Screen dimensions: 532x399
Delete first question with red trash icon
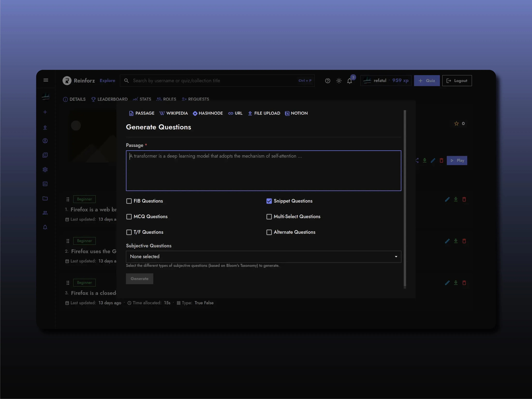point(464,199)
